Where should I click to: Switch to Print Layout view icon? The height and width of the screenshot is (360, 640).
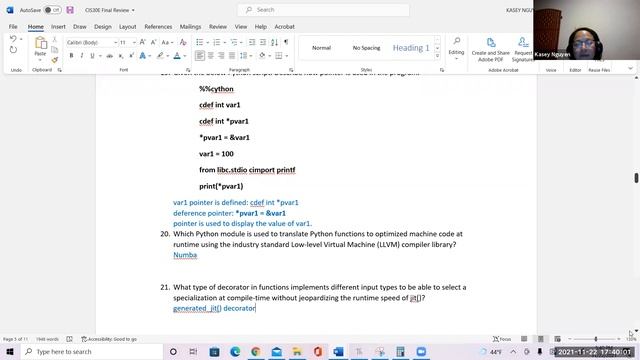541,339
